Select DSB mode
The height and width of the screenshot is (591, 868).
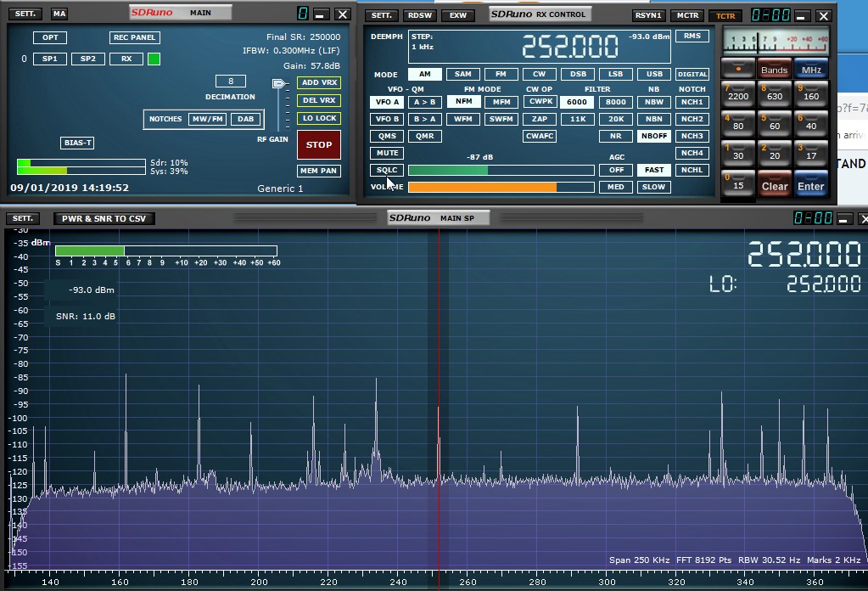point(578,74)
